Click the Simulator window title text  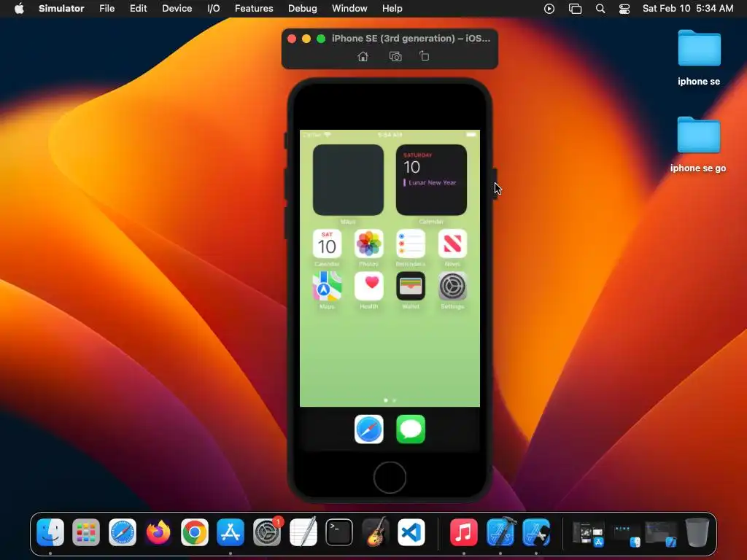(411, 39)
